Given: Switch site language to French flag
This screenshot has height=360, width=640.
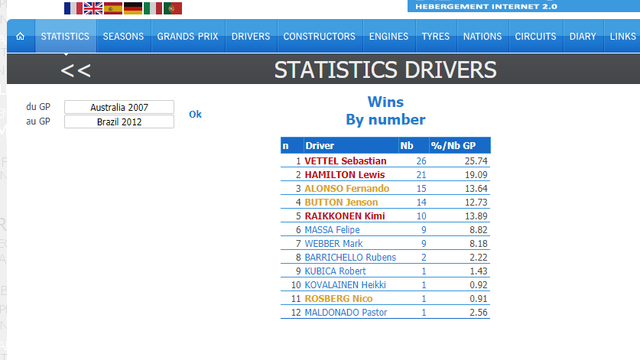Looking at the screenshot, I should click(x=73, y=8).
